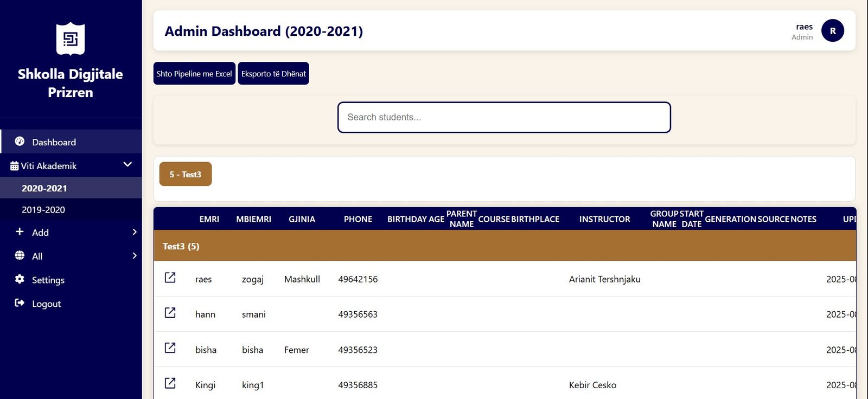Image resolution: width=868 pixels, height=399 pixels.
Task: Click the COURSE column header
Action: [x=494, y=219]
